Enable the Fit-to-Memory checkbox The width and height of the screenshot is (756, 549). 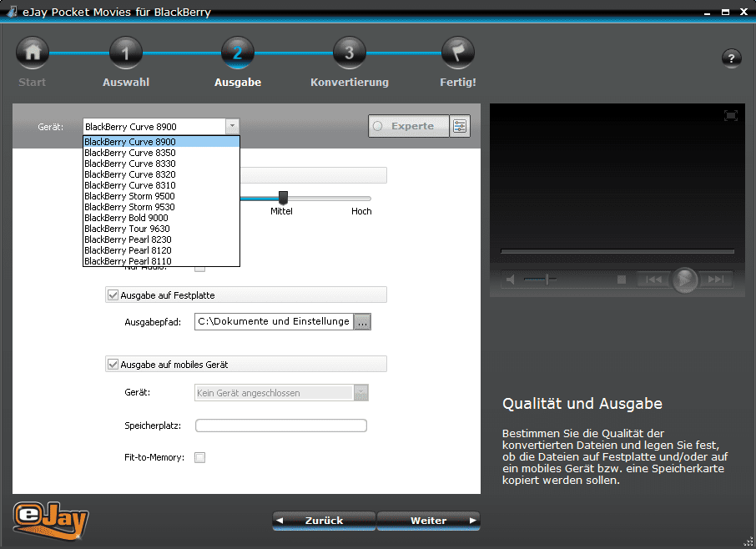pyautogui.click(x=199, y=457)
